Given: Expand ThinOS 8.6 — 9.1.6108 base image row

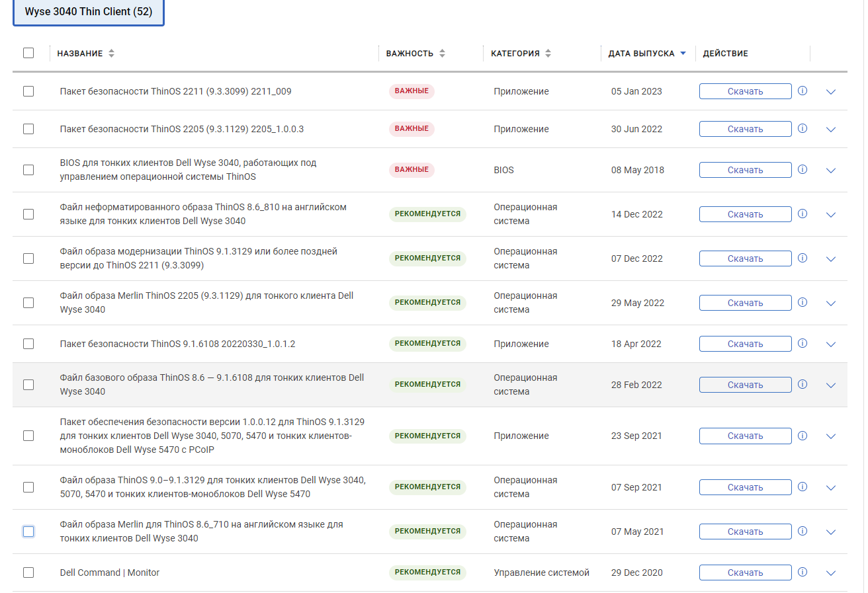Looking at the screenshot, I should pos(832,385).
